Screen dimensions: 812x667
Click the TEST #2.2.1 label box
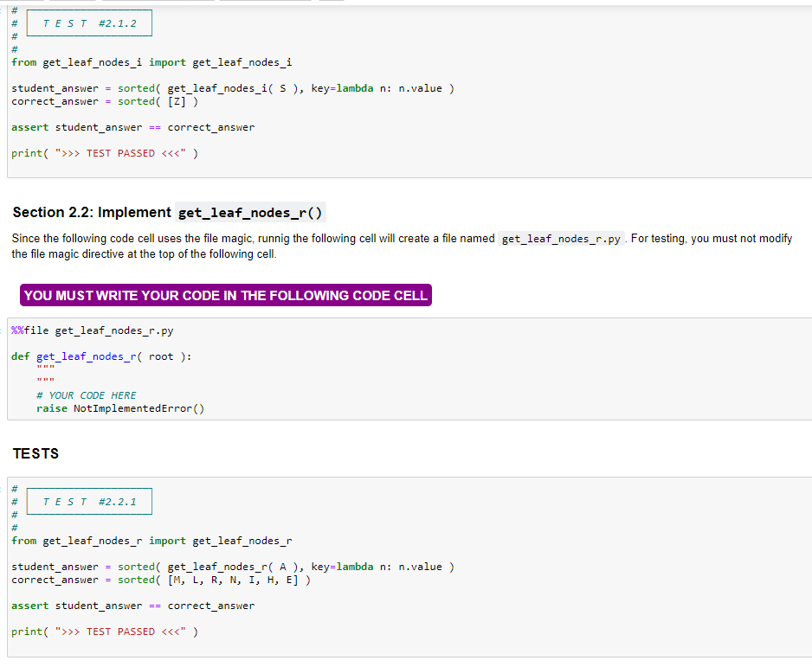[x=88, y=501]
